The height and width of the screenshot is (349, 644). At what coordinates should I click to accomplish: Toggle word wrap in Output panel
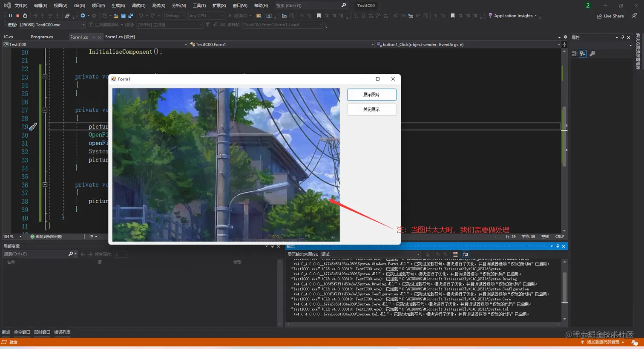[x=466, y=254]
